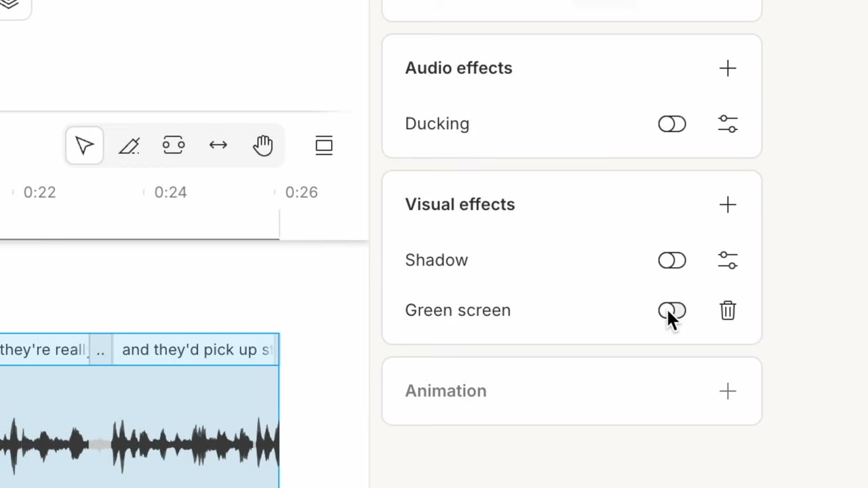868x488 pixels.
Task: Click the Animation heading
Action: pos(446,391)
